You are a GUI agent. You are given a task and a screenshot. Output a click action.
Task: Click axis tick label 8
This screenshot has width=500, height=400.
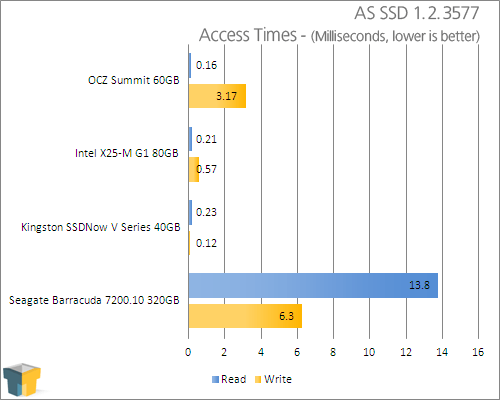[333, 352]
